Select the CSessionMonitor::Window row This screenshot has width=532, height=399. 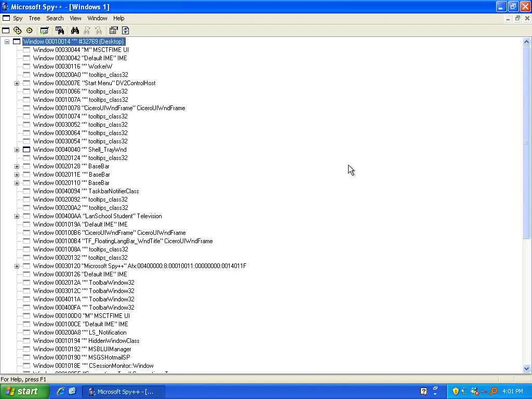[x=94, y=366]
